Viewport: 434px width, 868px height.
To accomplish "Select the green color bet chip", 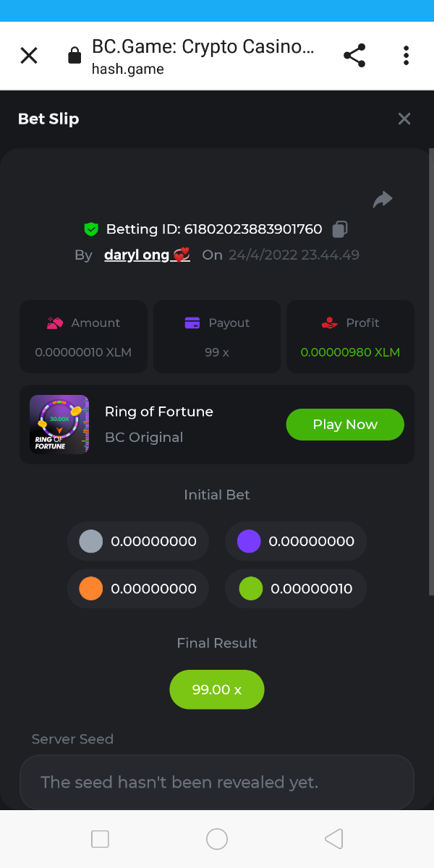I will pyautogui.click(x=250, y=589).
